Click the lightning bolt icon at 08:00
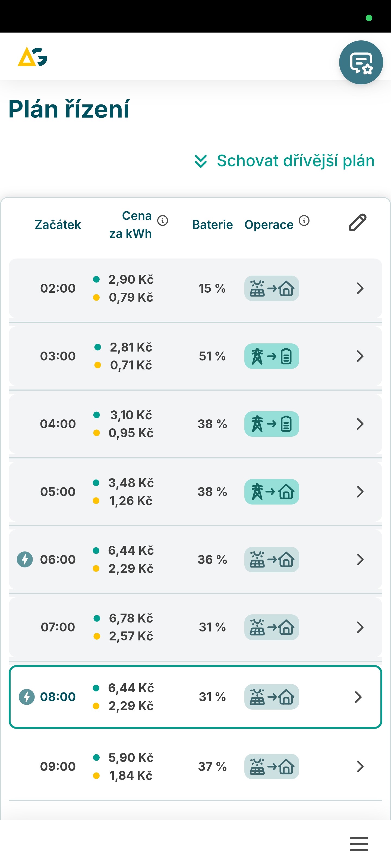This screenshot has height=868, width=391. click(x=27, y=697)
